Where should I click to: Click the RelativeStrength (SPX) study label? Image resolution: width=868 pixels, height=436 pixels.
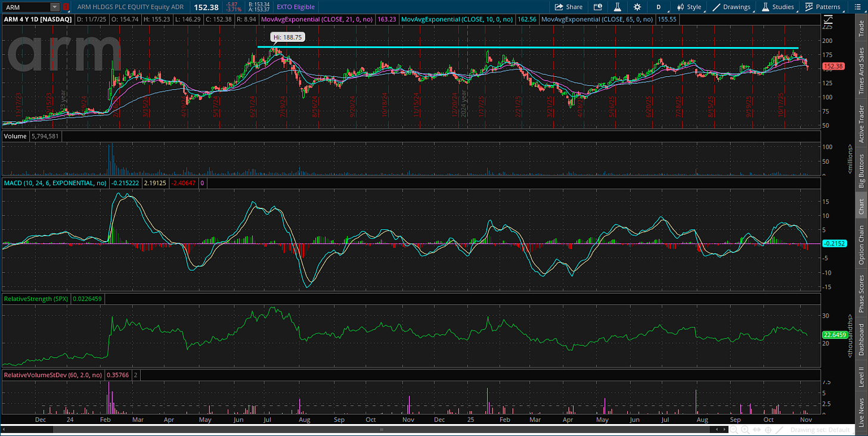pos(35,298)
